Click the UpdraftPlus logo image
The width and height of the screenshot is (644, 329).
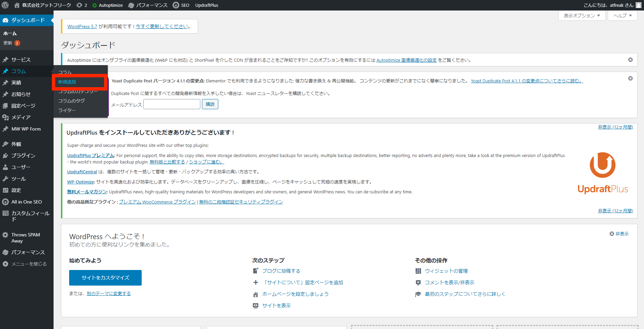click(603, 173)
